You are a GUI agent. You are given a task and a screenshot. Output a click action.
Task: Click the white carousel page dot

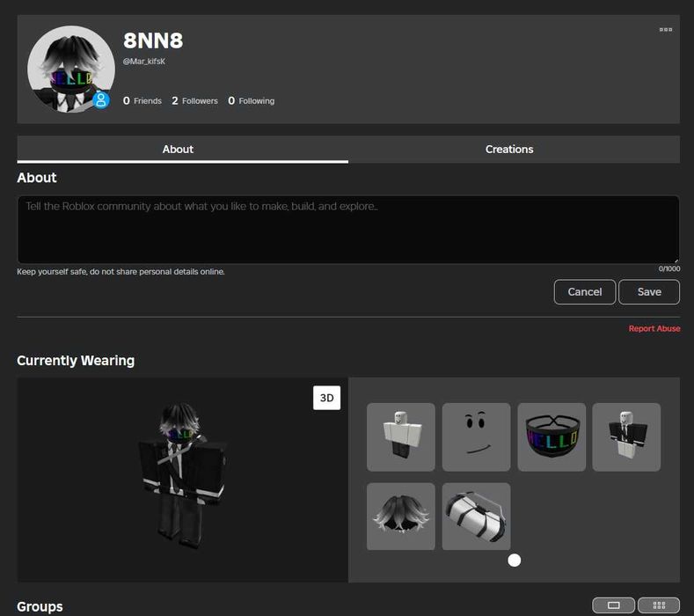coord(514,561)
